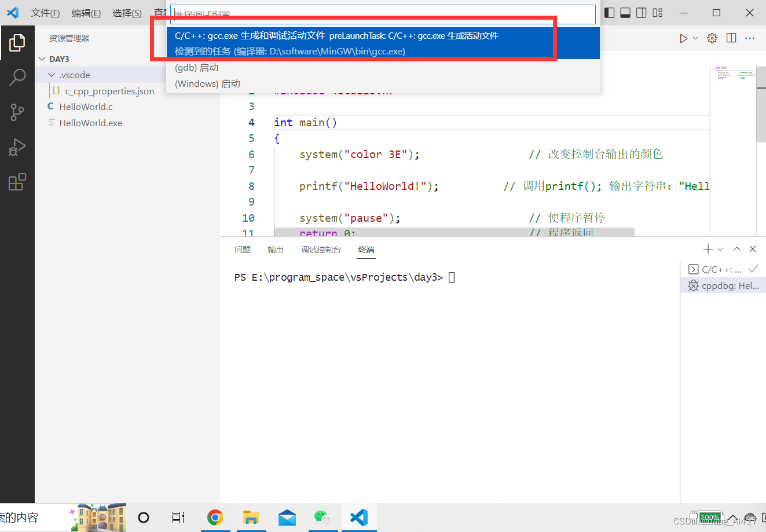
Task: Maximize the panel with the up chevron
Action: click(x=736, y=249)
